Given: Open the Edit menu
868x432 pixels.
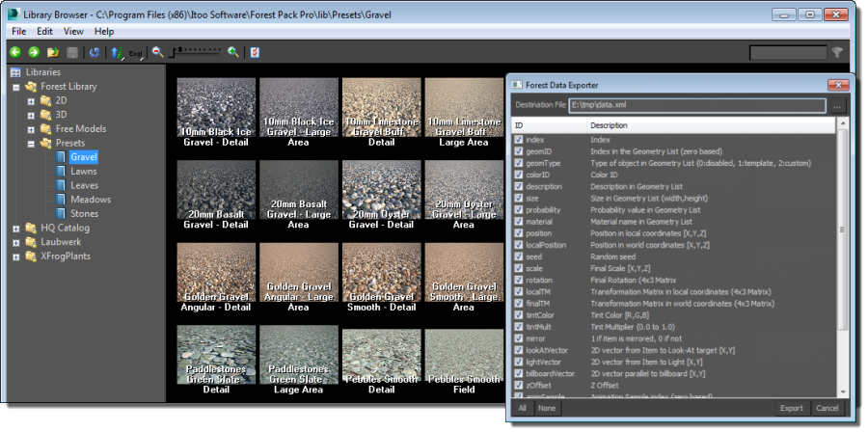Looking at the screenshot, I should coord(45,31).
